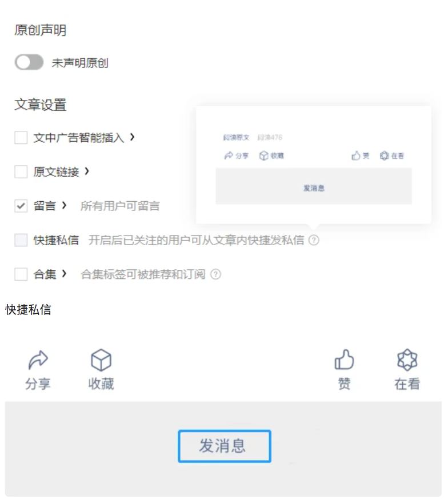Click help icon beside 合集 description
448x503 pixels.
pyautogui.click(x=215, y=274)
